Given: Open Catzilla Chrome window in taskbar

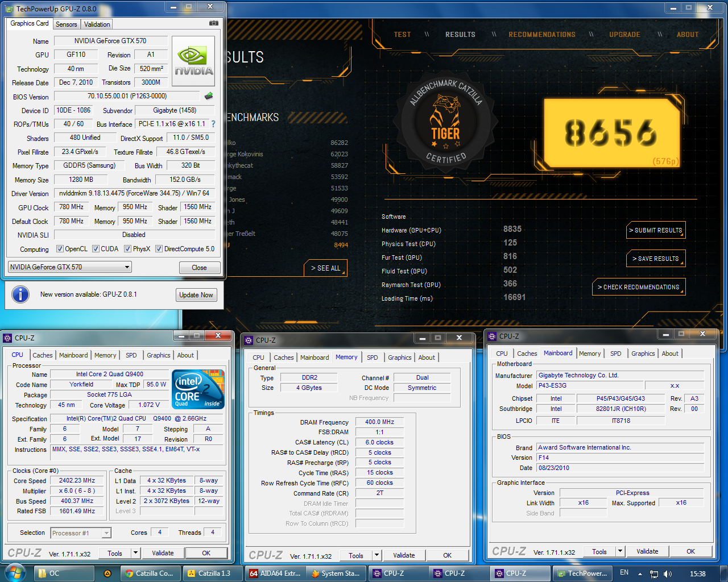Looking at the screenshot, I should (x=151, y=573).
